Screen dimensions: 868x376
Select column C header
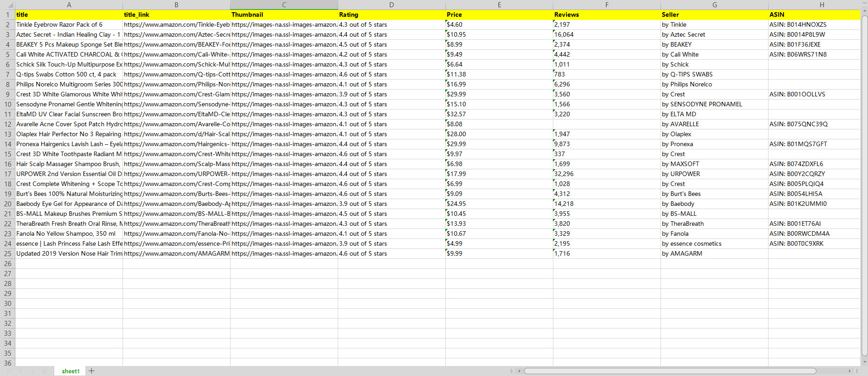coord(284,5)
